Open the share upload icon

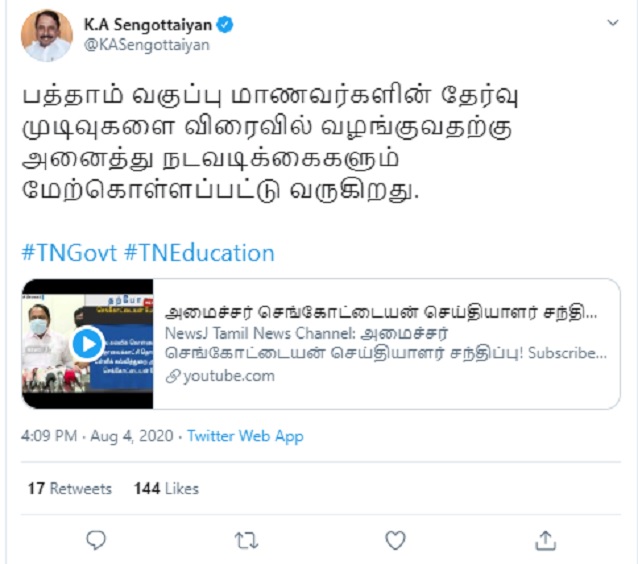545,540
